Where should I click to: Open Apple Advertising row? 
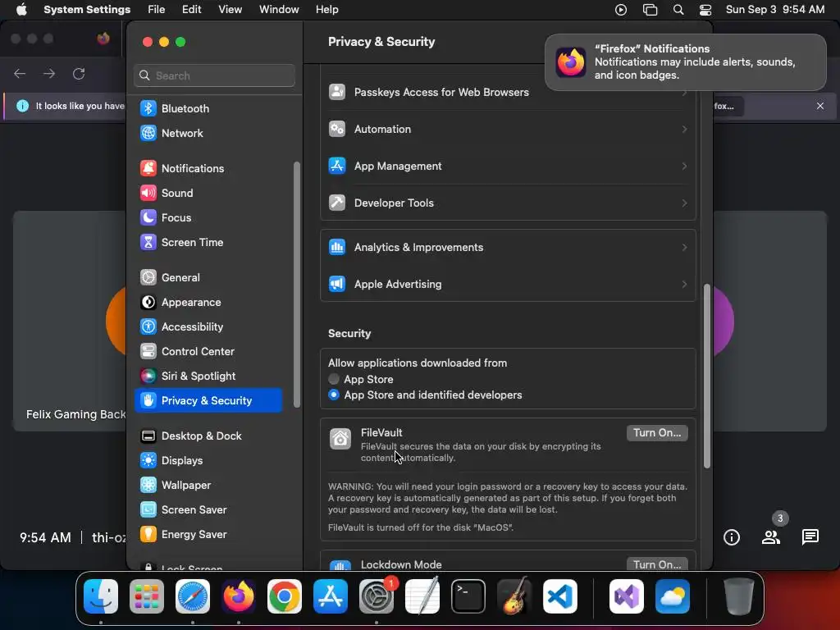(508, 284)
